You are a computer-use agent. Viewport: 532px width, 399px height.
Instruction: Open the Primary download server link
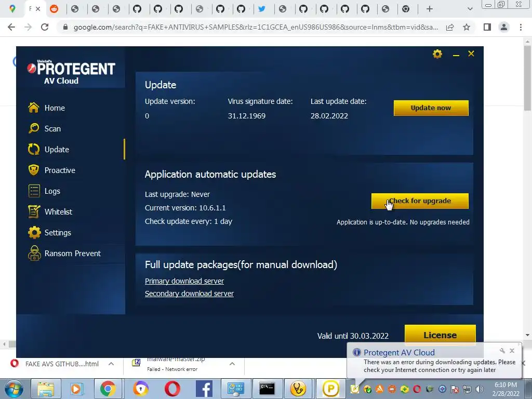[x=184, y=281]
